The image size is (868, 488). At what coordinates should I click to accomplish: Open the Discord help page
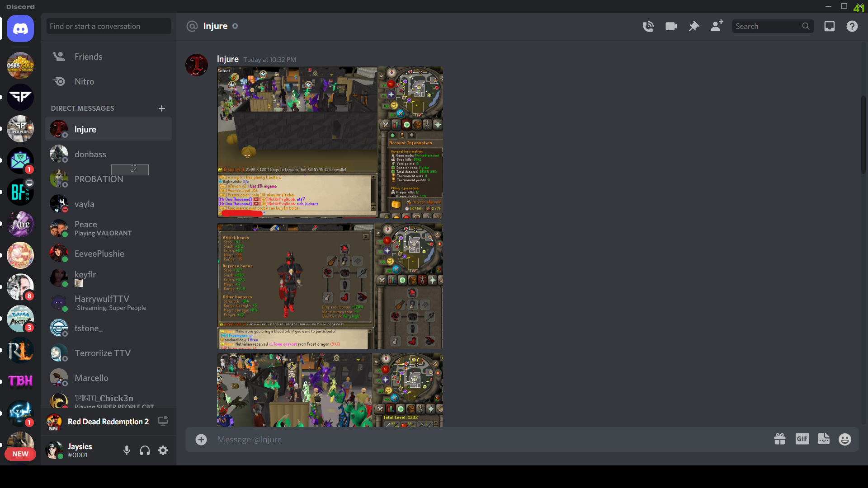coord(852,26)
